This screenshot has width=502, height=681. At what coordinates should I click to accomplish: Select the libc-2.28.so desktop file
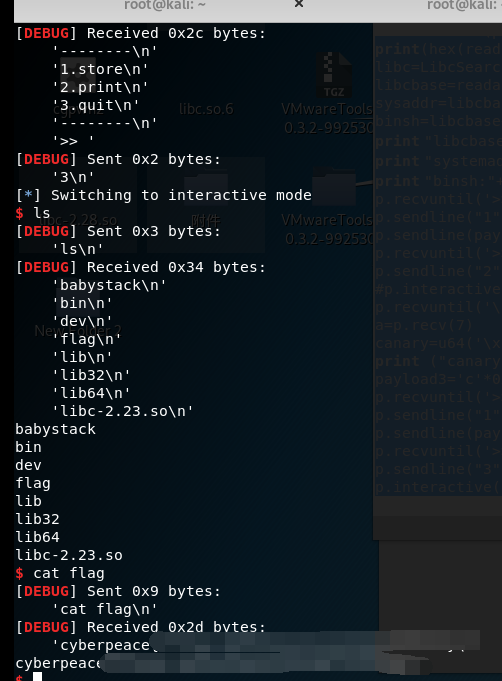pos(78,220)
